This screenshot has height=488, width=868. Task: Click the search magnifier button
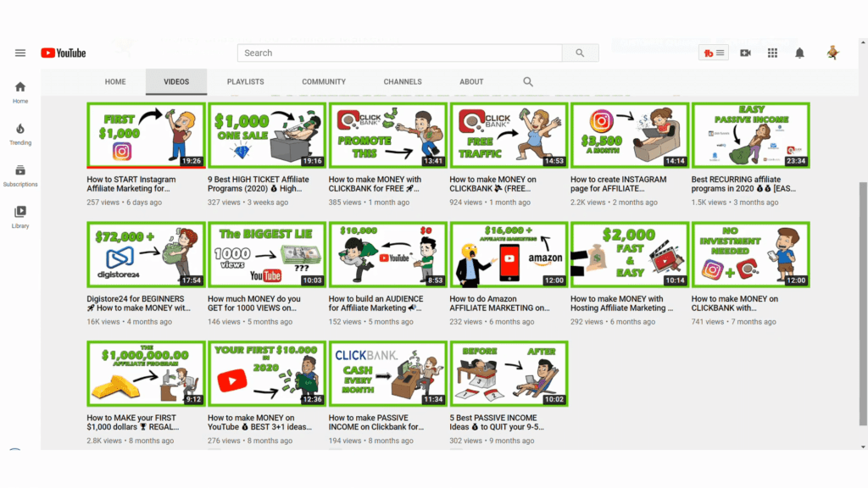coord(580,53)
